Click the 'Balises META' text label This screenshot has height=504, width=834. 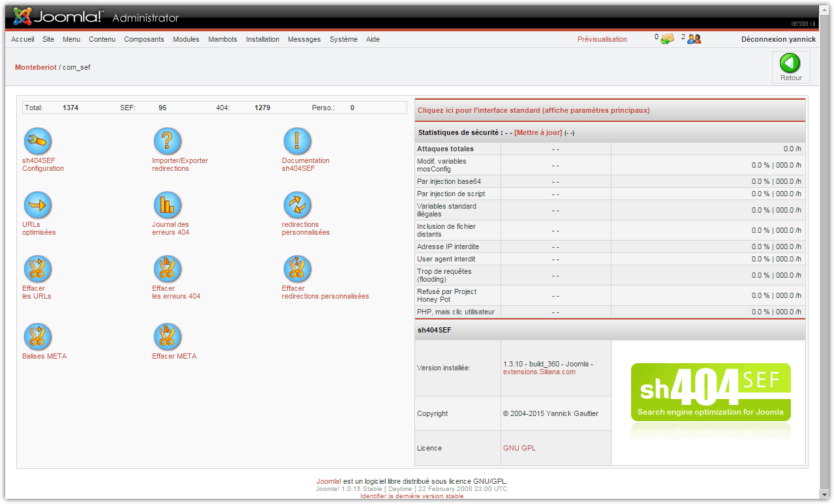click(x=44, y=356)
